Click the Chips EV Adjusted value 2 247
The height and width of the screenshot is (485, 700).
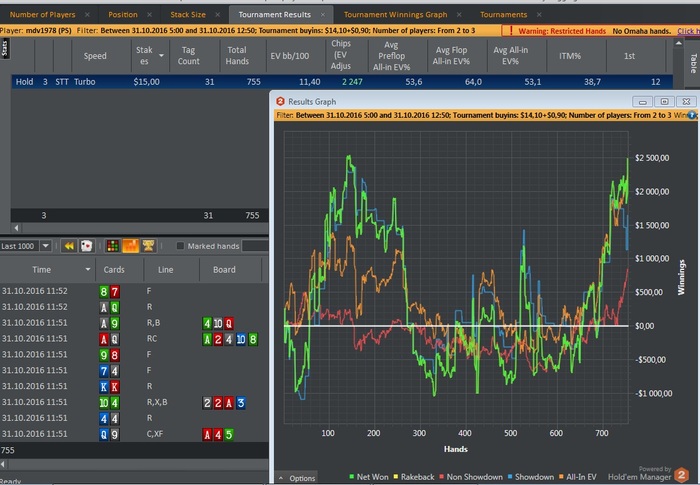(352, 82)
